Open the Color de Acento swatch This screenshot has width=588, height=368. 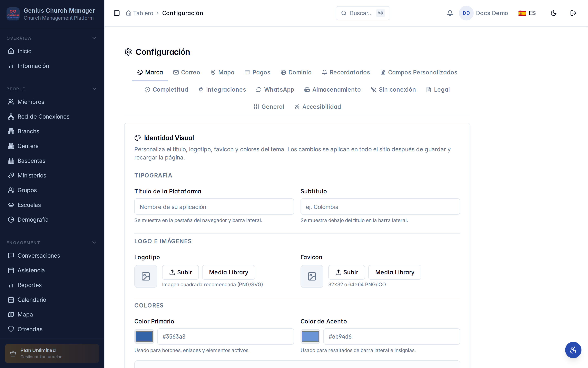(310, 336)
